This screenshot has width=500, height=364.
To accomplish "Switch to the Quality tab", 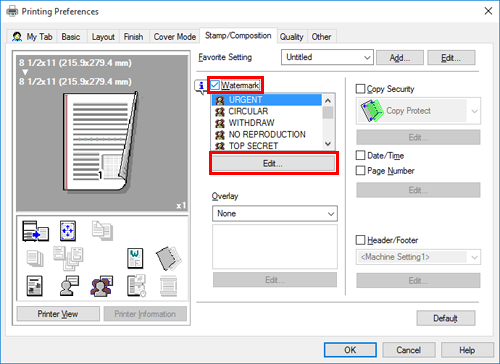I will pos(292,37).
